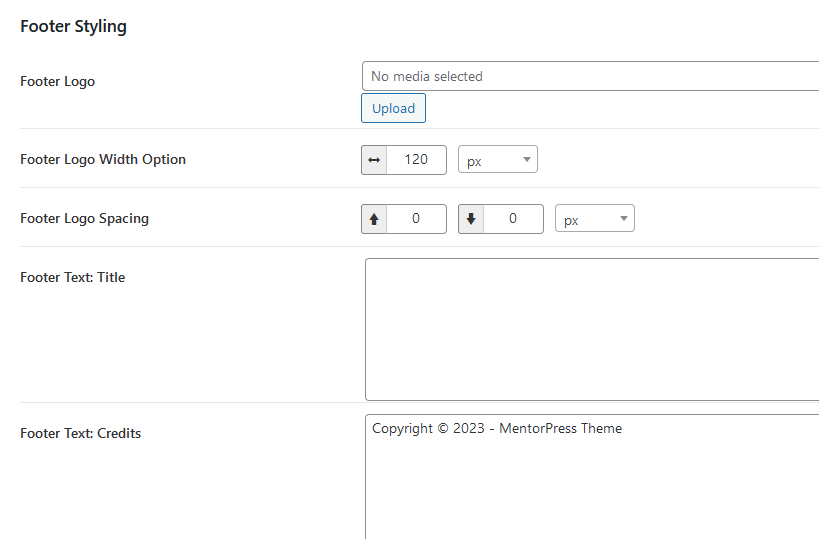Open the Footer Logo Spacing px unit dropdown

coord(594,219)
